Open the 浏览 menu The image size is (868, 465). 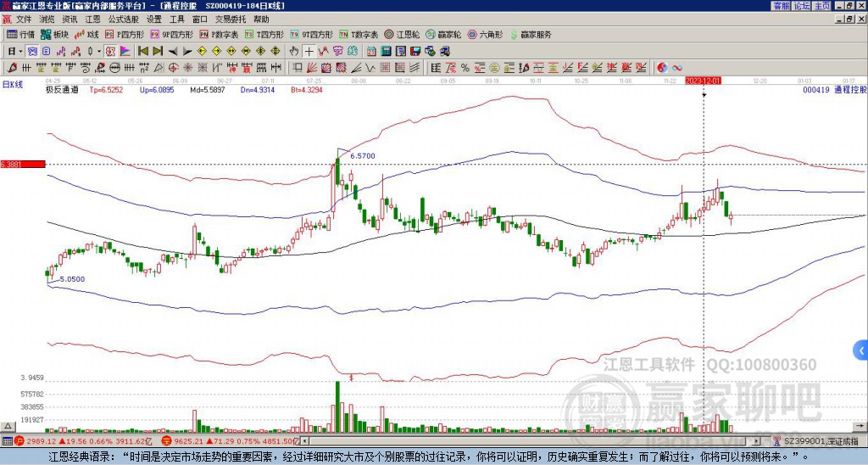click(x=47, y=20)
